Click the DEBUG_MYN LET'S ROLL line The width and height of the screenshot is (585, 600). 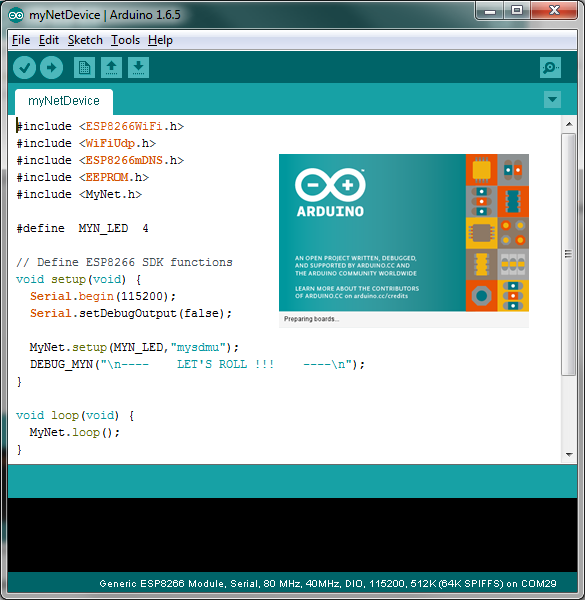(197, 364)
